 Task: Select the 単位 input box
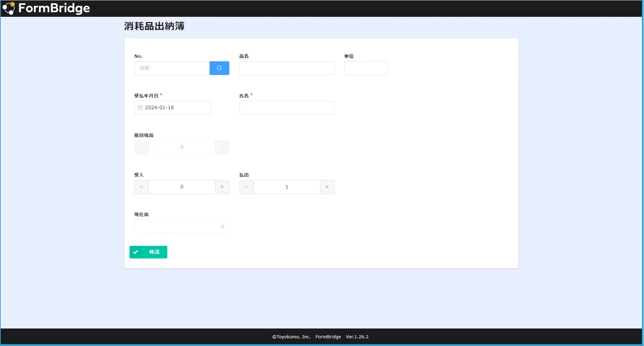366,68
